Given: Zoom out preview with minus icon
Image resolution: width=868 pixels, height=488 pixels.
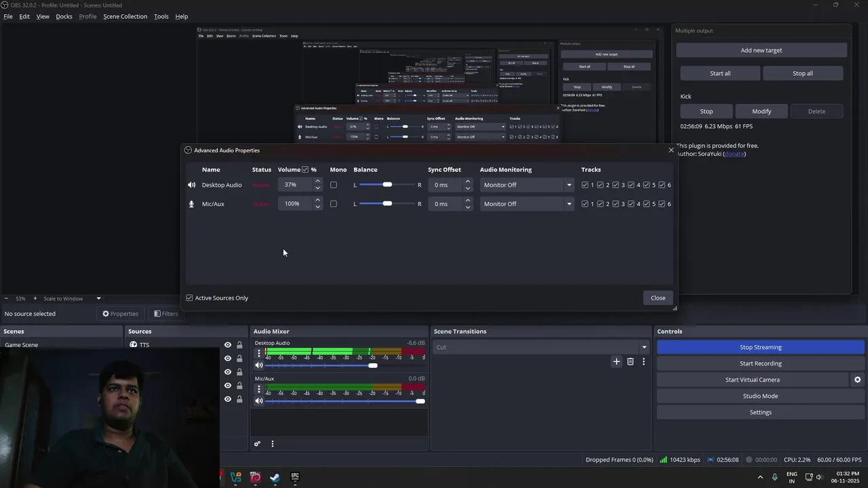Looking at the screenshot, I should (6, 299).
